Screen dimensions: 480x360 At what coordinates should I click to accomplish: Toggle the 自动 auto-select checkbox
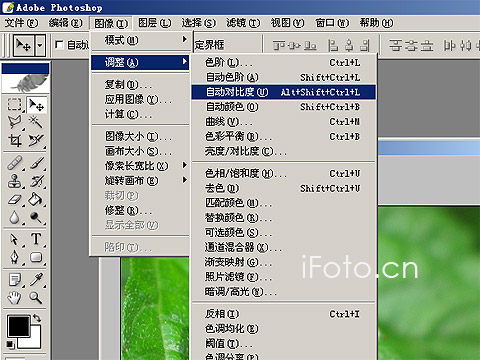59,44
